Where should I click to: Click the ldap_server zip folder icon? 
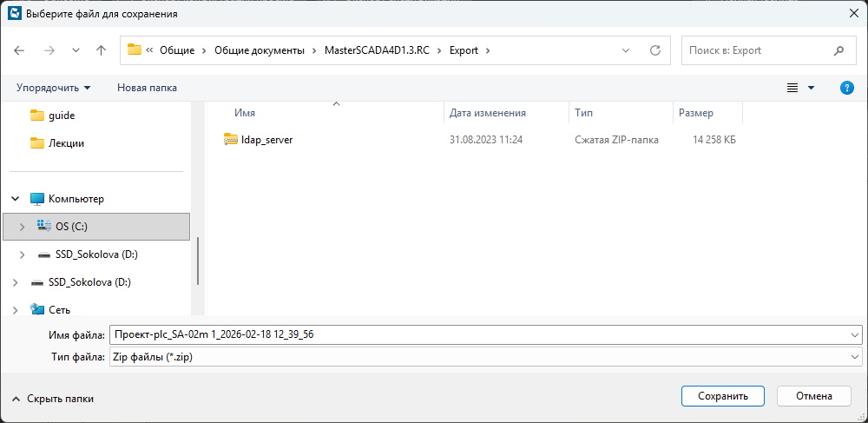230,140
